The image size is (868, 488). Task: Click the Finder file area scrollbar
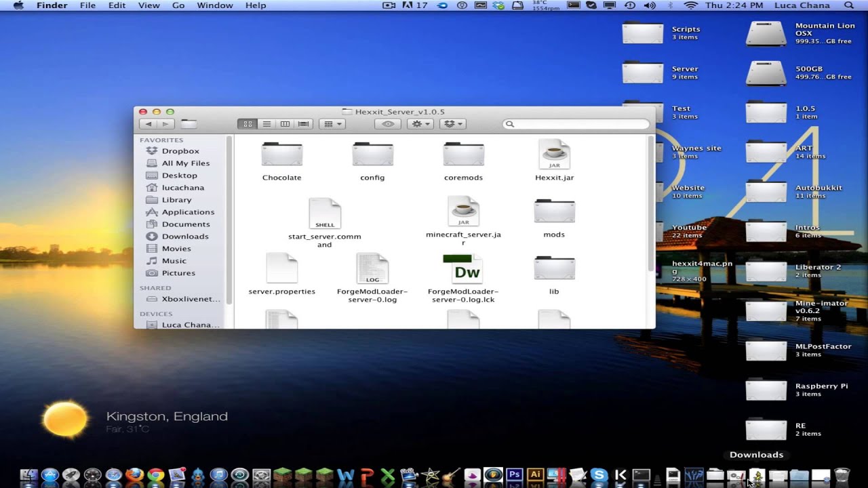pyautogui.click(x=651, y=203)
